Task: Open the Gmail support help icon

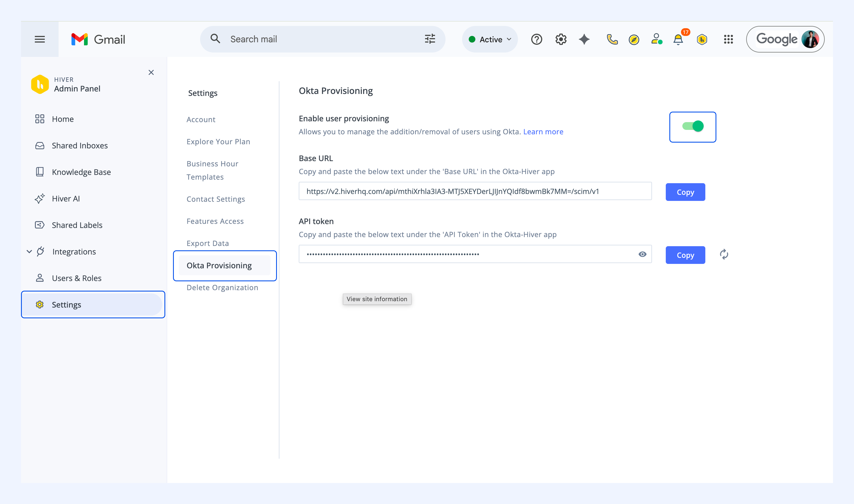Action: coord(536,40)
